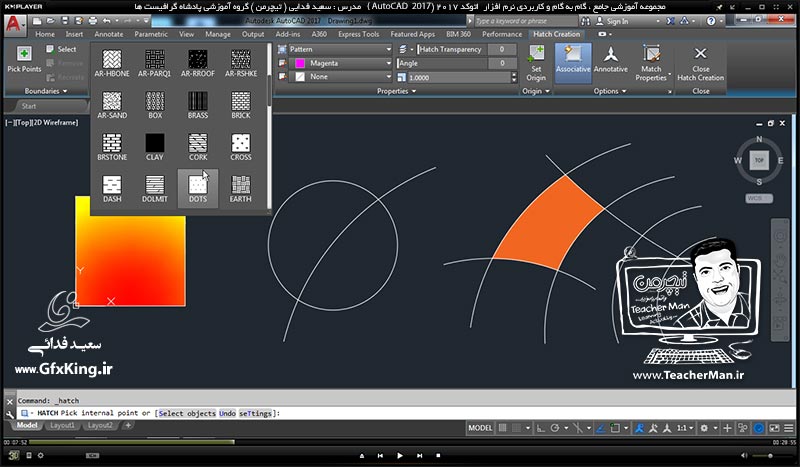800x467 pixels.
Task: Click the Save icon in quick access toolbar
Action: tap(65, 21)
